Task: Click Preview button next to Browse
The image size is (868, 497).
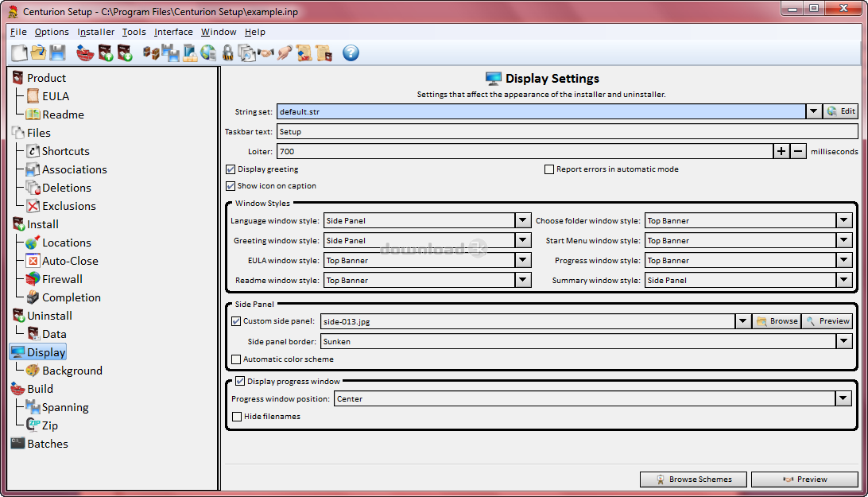Action: 827,321
